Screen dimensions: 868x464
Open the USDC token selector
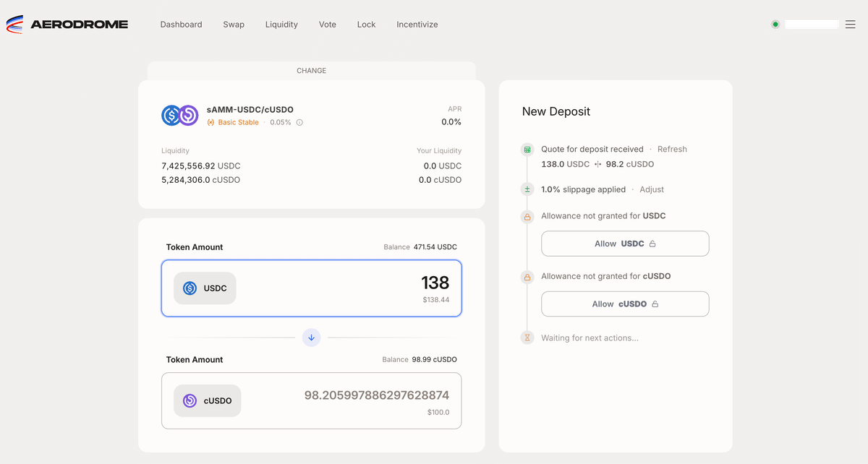(x=205, y=288)
